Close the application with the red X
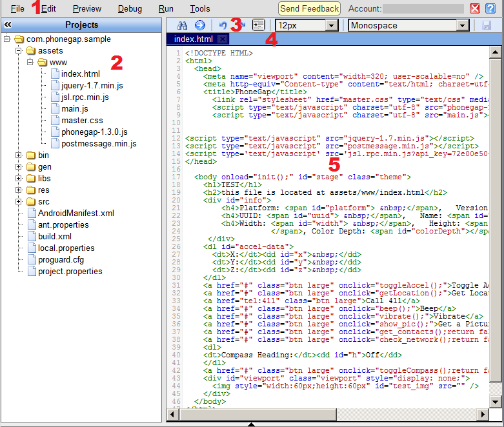 click(475, 8)
